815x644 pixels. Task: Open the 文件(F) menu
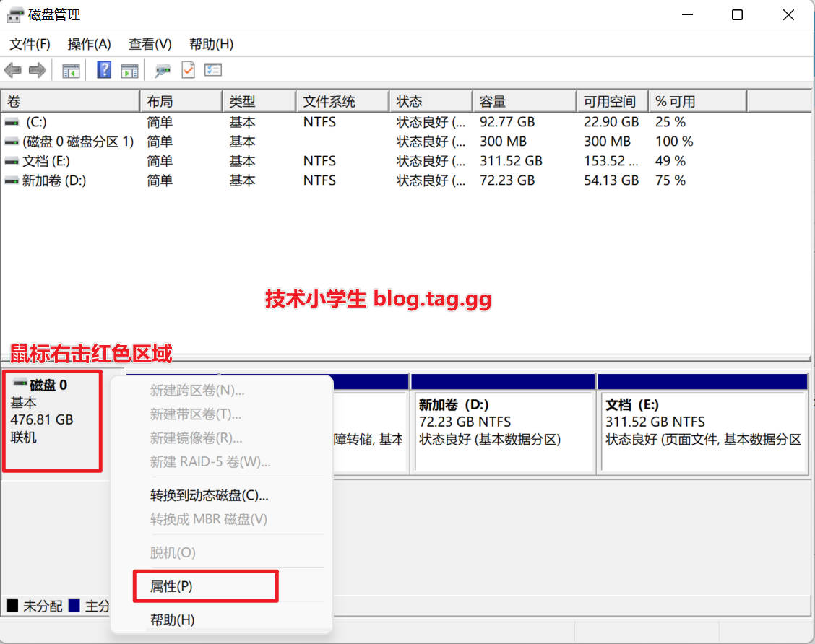pyautogui.click(x=30, y=44)
